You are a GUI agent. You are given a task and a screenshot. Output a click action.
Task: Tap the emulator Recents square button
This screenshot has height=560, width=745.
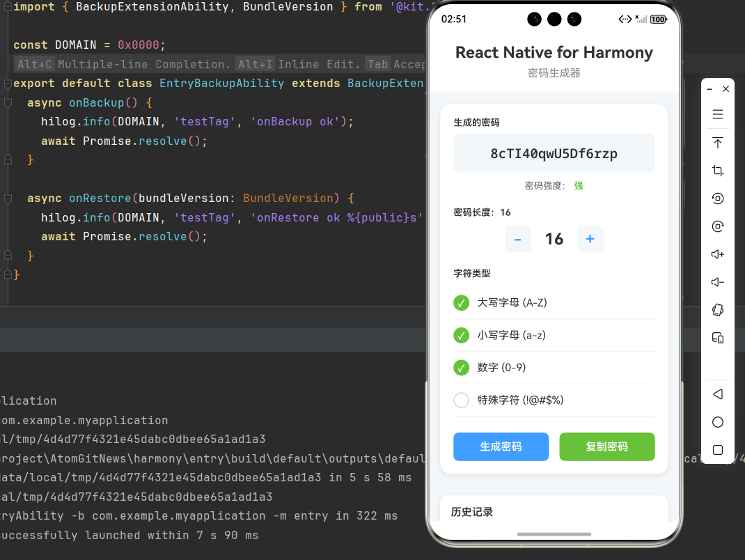point(717,450)
